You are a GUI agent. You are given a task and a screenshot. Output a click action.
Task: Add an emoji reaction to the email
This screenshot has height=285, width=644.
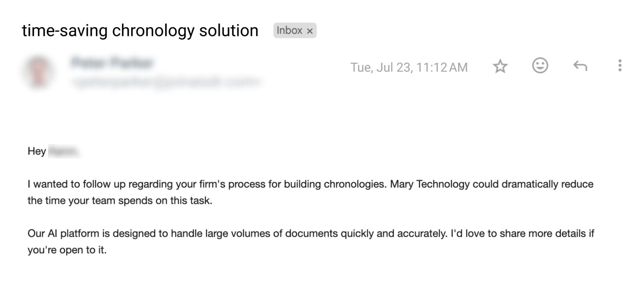pyautogui.click(x=540, y=66)
